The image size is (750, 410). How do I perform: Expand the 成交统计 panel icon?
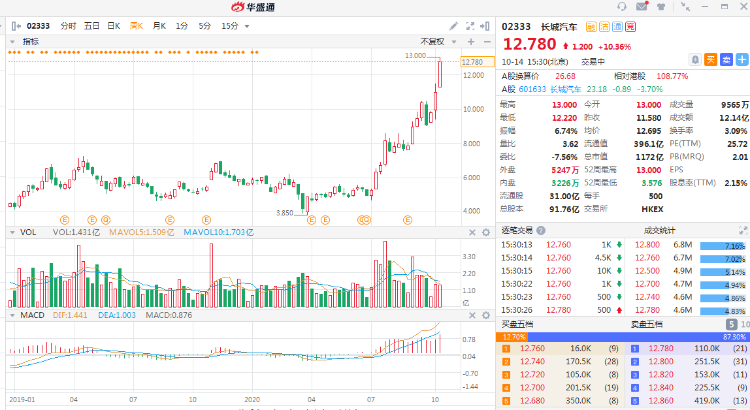pyautogui.click(x=743, y=230)
